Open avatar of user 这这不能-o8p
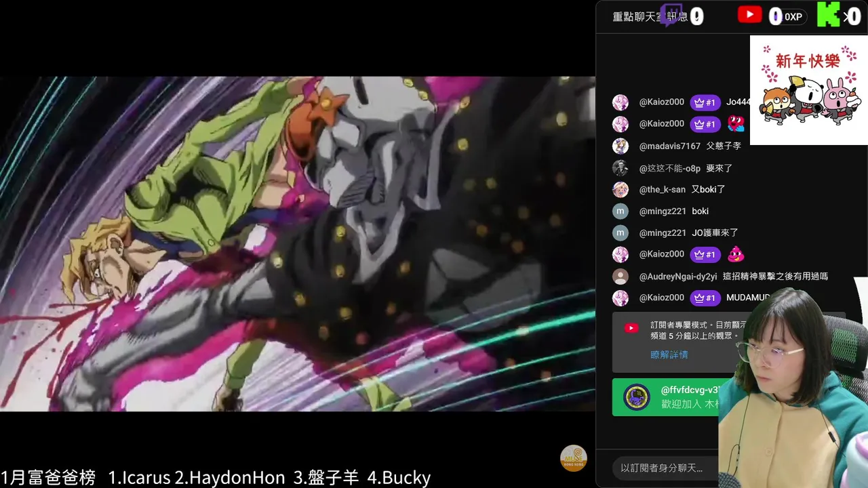Screen dimensions: 868x488 [620, 168]
